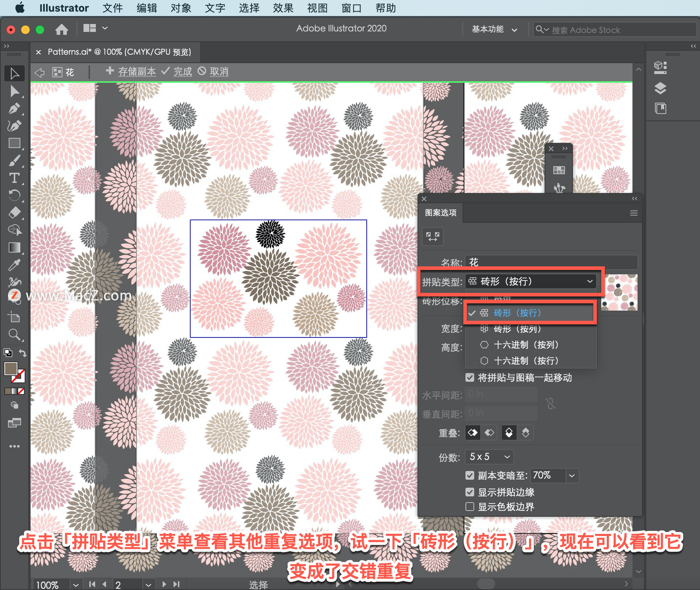Screen dimensions: 700x590
Task: Open the 图案选项 panel menu
Action: (634, 213)
